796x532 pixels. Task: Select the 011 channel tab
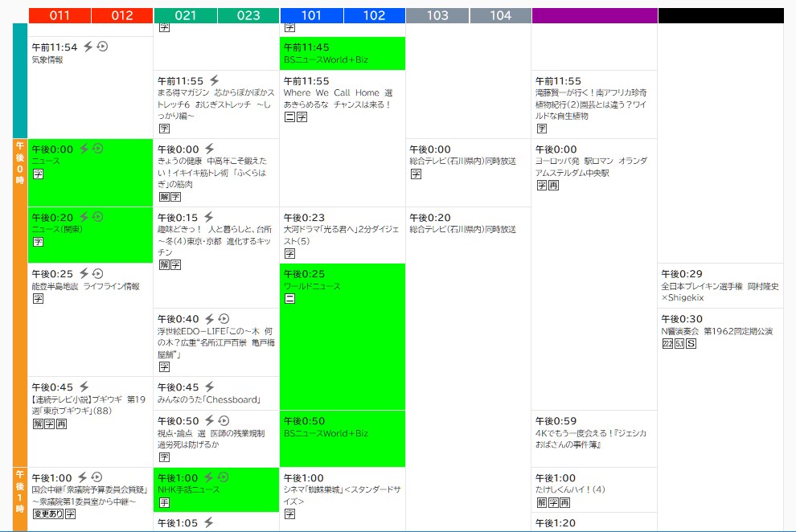click(60, 16)
